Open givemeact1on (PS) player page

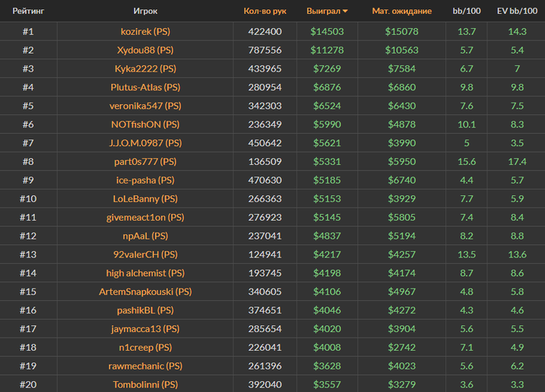coord(146,217)
